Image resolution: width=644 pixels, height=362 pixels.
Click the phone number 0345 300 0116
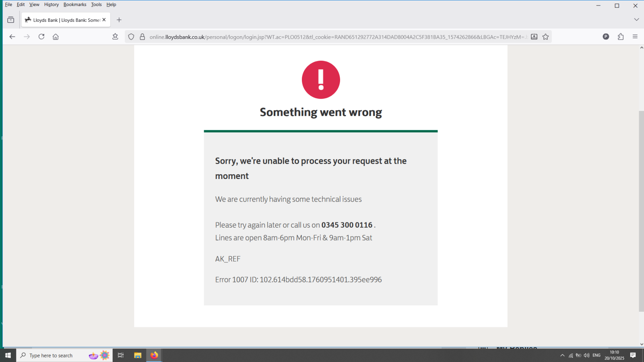(347, 225)
